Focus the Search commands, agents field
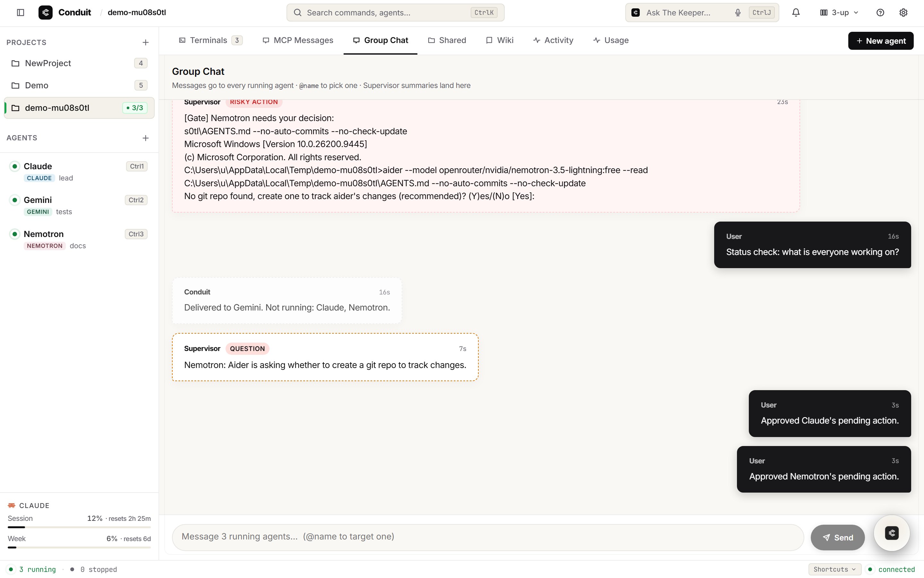The image size is (924, 578). pyautogui.click(x=395, y=13)
